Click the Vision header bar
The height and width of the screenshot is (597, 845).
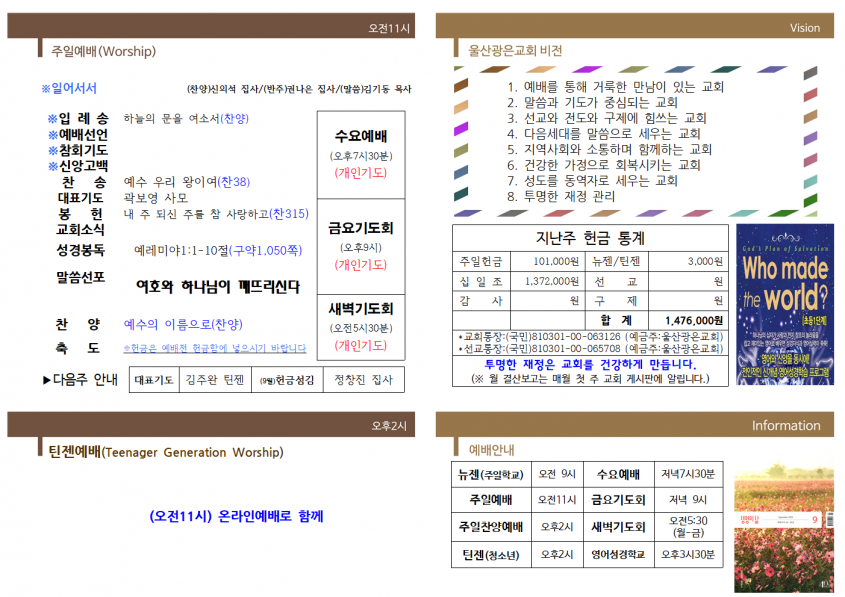634,26
